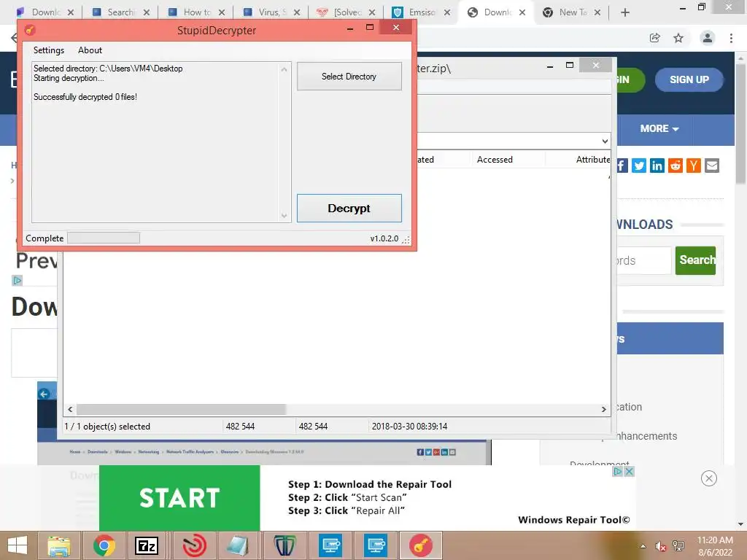Viewport: 747px width, 560px height.
Task: Share page via email icon
Action: tap(712, 166)
